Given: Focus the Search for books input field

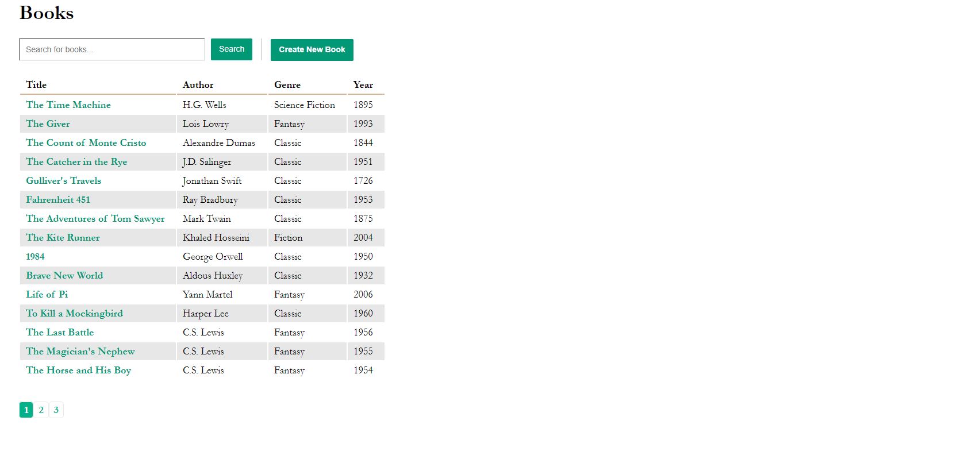Looking at the screenshot, I should coord(112,49).
